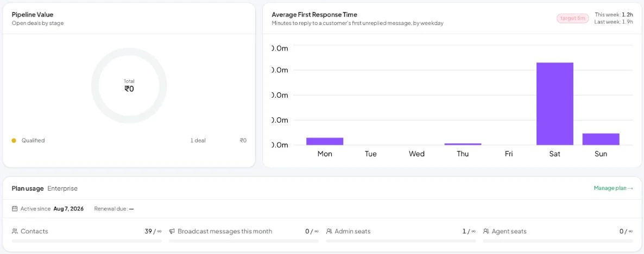Click the Saturday bar in response chart
Image resolution: width=644 pixels, height=254 pixels.
(x=555, y=104)
